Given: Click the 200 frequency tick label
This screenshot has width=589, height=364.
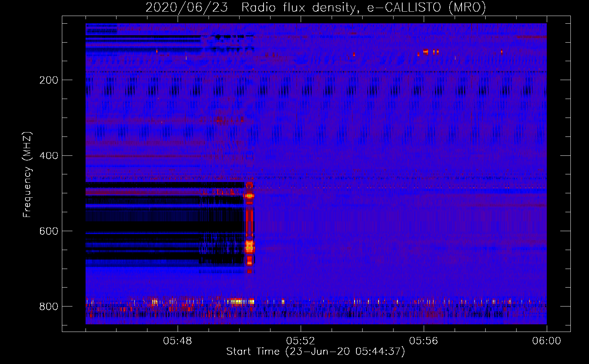Looking at the screenshot, I should (49, 80).
